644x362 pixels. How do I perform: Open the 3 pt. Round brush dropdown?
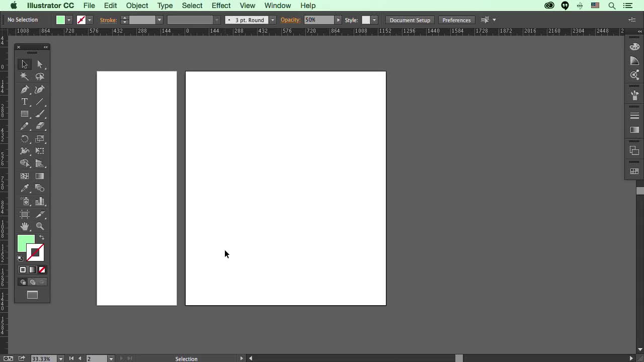[272, 20]
